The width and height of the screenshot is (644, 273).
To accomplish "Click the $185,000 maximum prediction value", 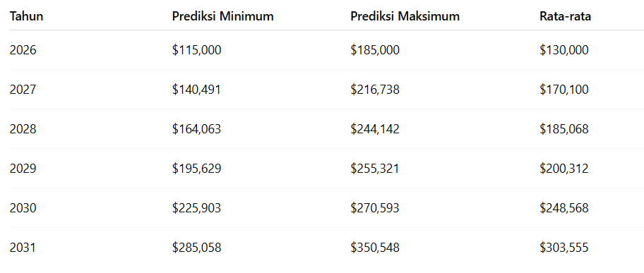I will click(375, 50).
